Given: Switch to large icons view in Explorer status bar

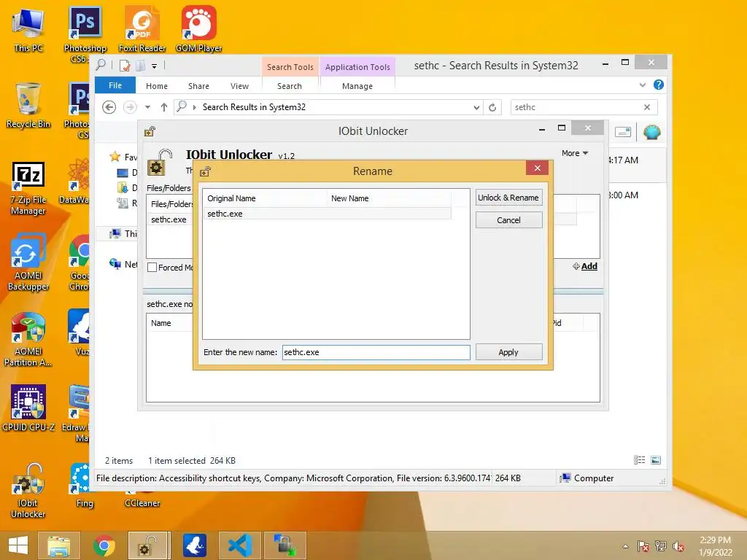Looking at the screenshot, I should [656, 460].
